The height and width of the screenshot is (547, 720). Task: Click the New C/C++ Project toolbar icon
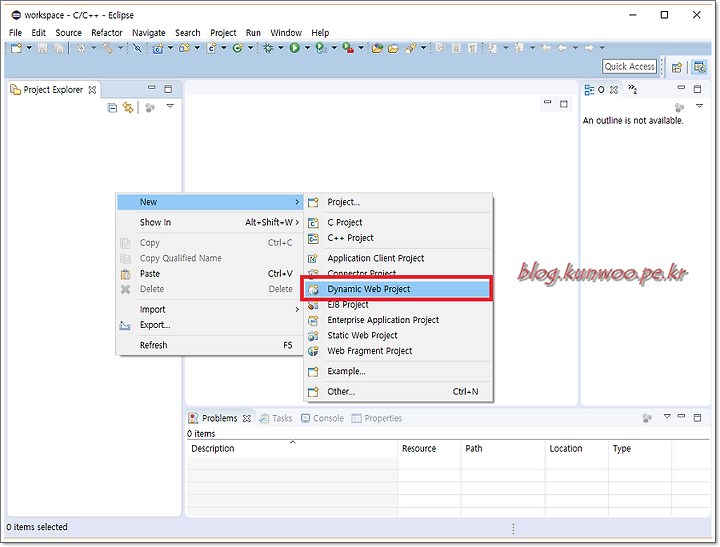click(158, 48)
